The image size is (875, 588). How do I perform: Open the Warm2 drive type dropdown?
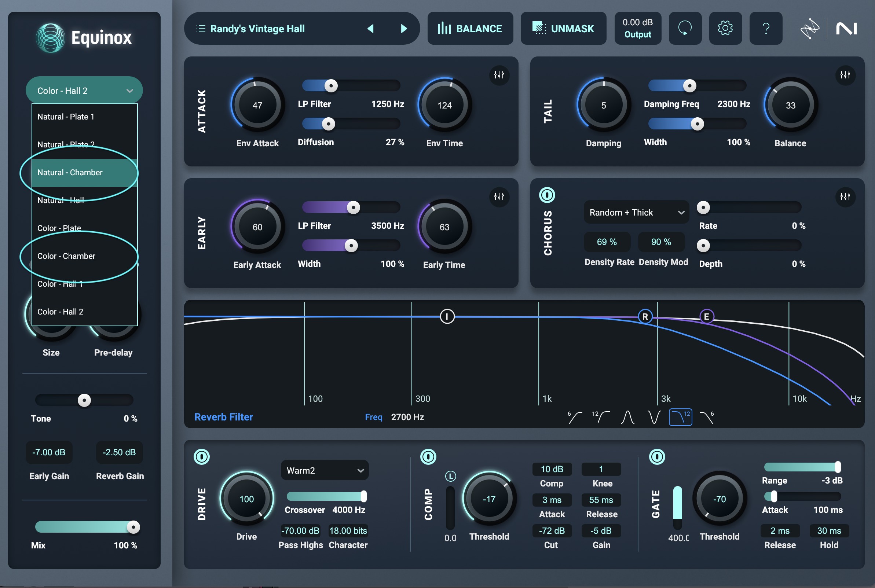point(325,470)
